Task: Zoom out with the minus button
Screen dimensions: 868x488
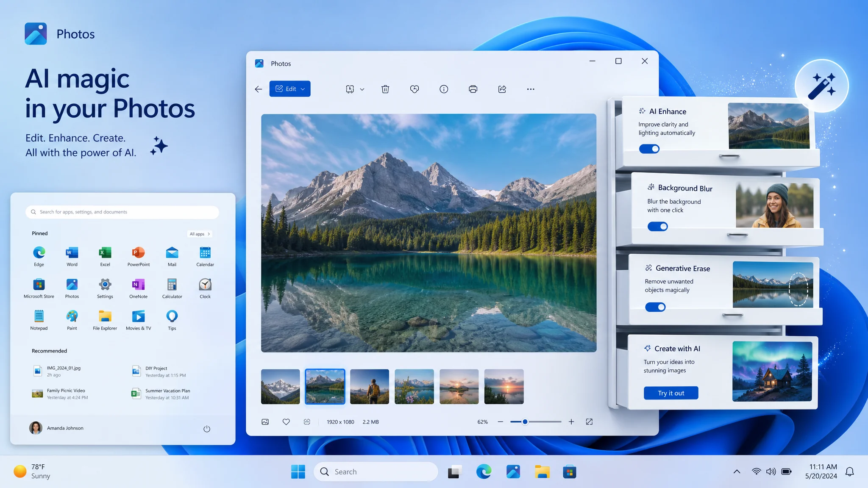Action: (501, 422)
